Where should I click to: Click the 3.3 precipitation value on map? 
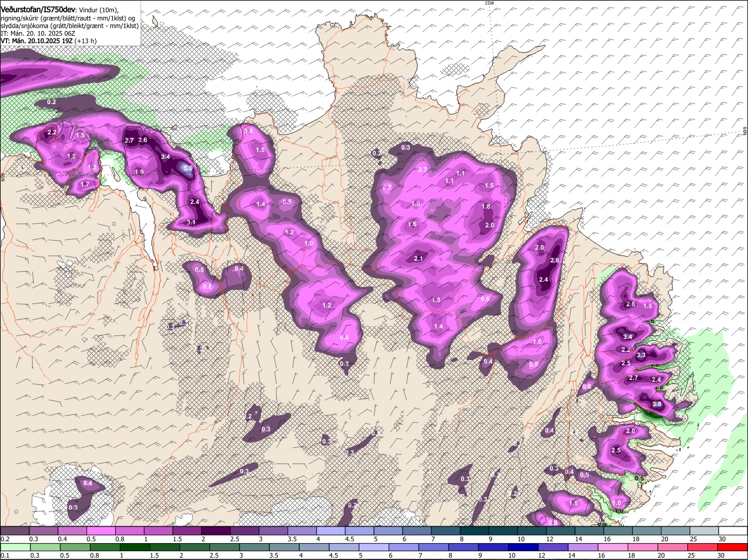pyautogui.click(x=641, y=355)
